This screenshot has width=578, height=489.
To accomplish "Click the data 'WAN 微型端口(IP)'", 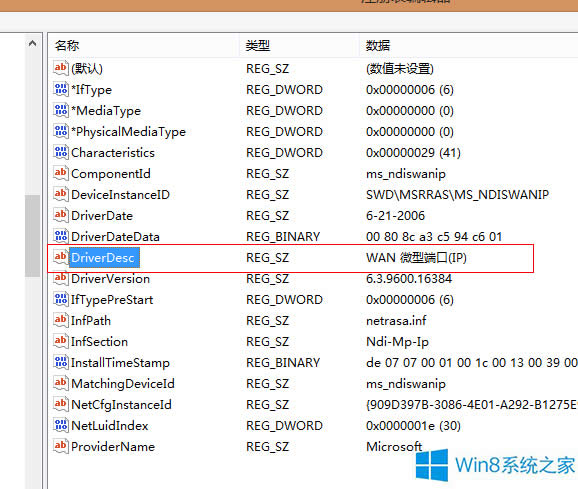I will pos(416,258).
